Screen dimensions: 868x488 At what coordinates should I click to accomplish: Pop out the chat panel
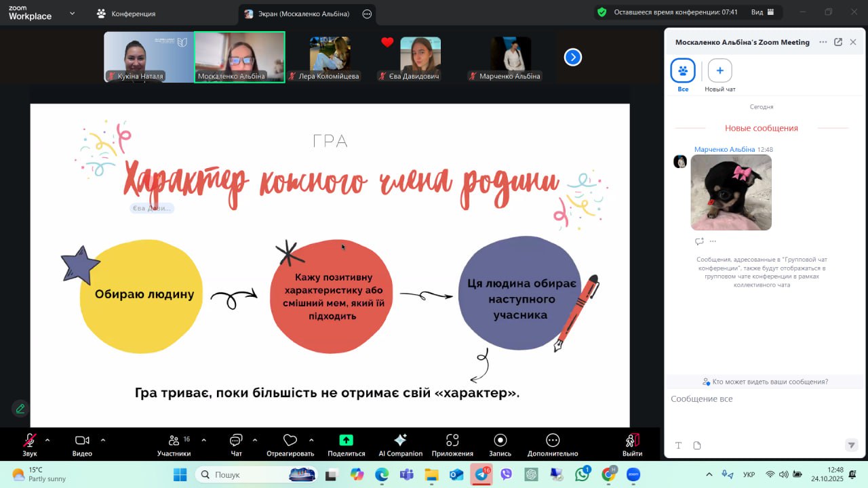pos(838,42)
